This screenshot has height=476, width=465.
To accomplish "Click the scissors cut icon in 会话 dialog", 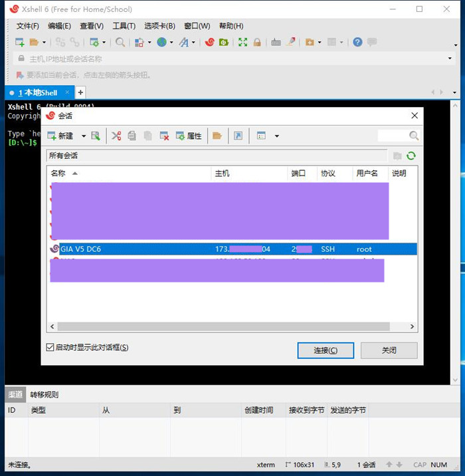I will pos(116,136).
